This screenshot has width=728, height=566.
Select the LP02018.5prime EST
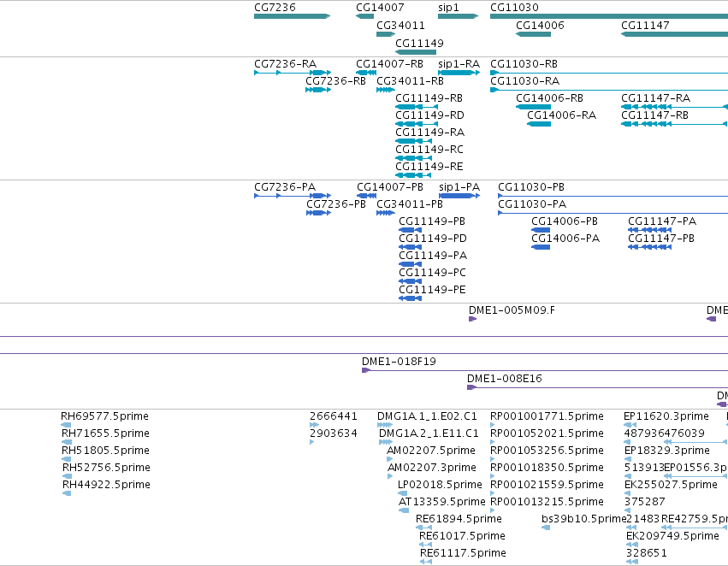(x=403, y=493)
